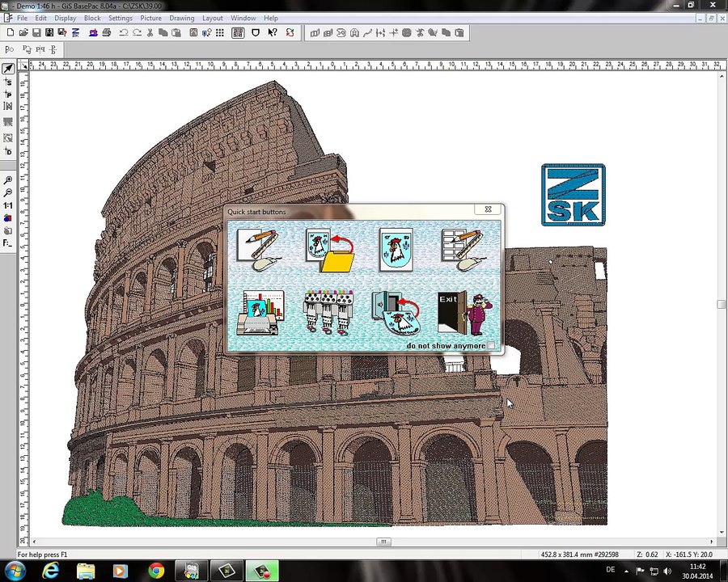This screenshot has width=728, height=582.
Task: Click the Redo arrow icon
Action: (137, 33)
